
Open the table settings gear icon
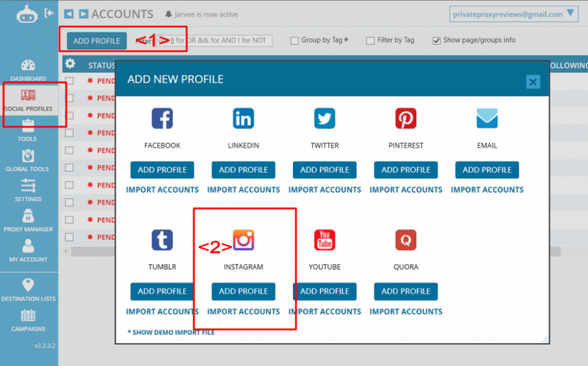coord(70,64)
